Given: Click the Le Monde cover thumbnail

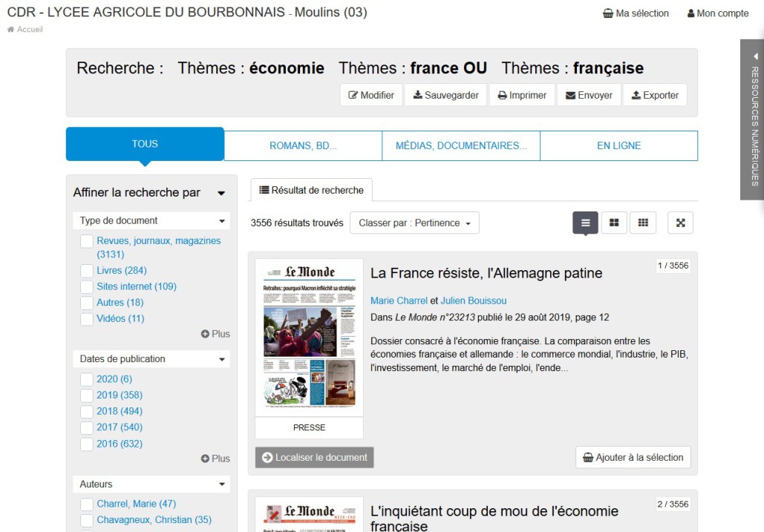Looking at the screenshot, I should coord(309,338).
